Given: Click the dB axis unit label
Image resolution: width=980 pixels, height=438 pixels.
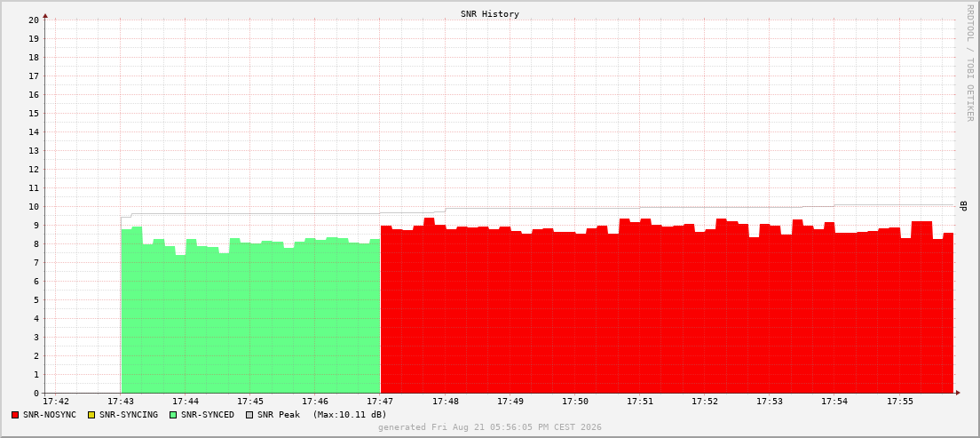Looking at the screenshot, I should point(964,206).
